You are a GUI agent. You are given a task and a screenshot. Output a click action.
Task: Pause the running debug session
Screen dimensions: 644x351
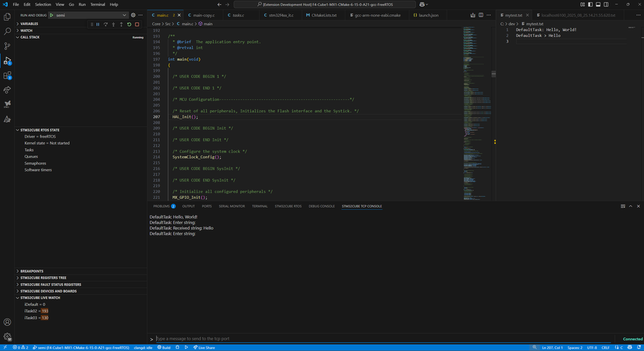(98, 25)
